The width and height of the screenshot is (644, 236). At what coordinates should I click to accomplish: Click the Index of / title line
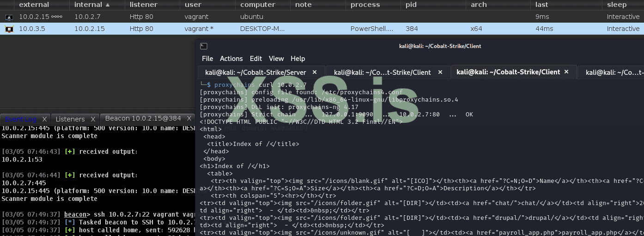(x=253, y=144)
